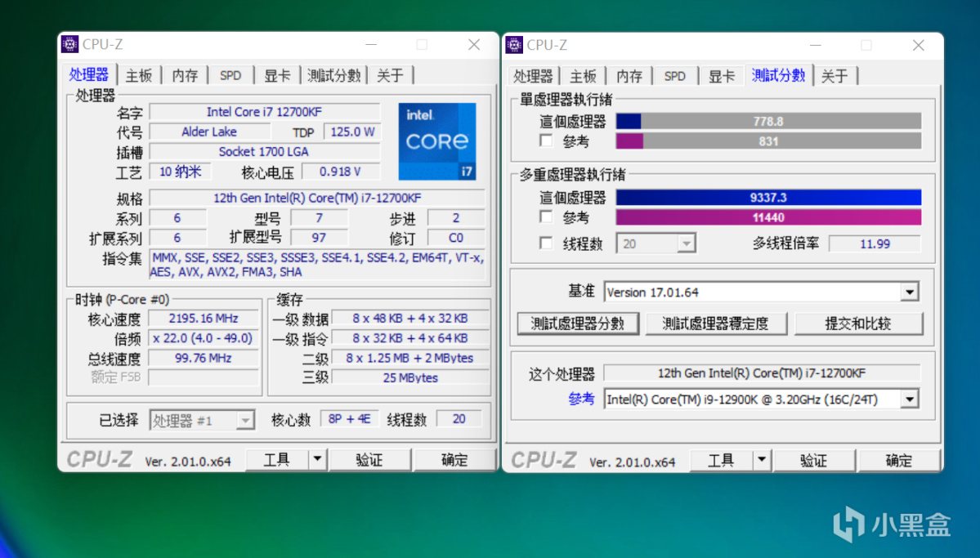Click 工具 button in right CPU-Z window
This screenshot has height=558, width=980.
click(x=721, y=461)
